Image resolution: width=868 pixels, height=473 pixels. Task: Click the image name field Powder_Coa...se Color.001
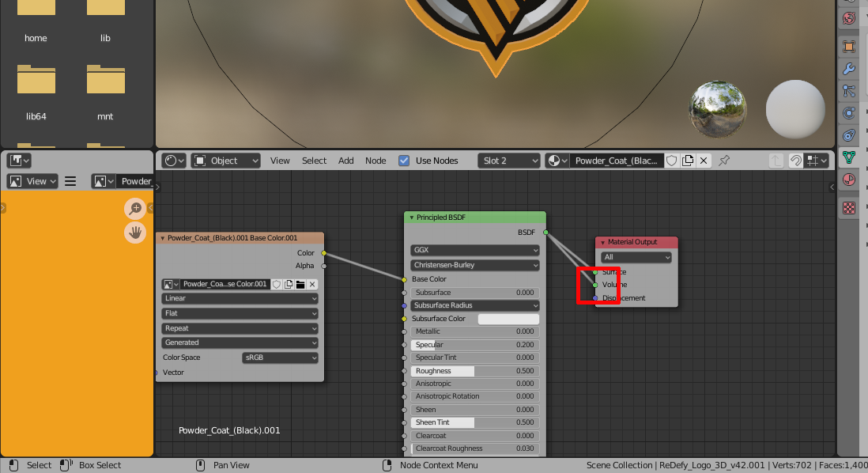coord(225,284)
